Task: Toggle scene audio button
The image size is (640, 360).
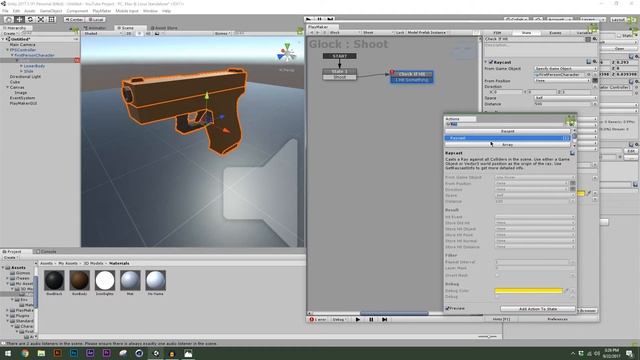Action: point(148,33)
